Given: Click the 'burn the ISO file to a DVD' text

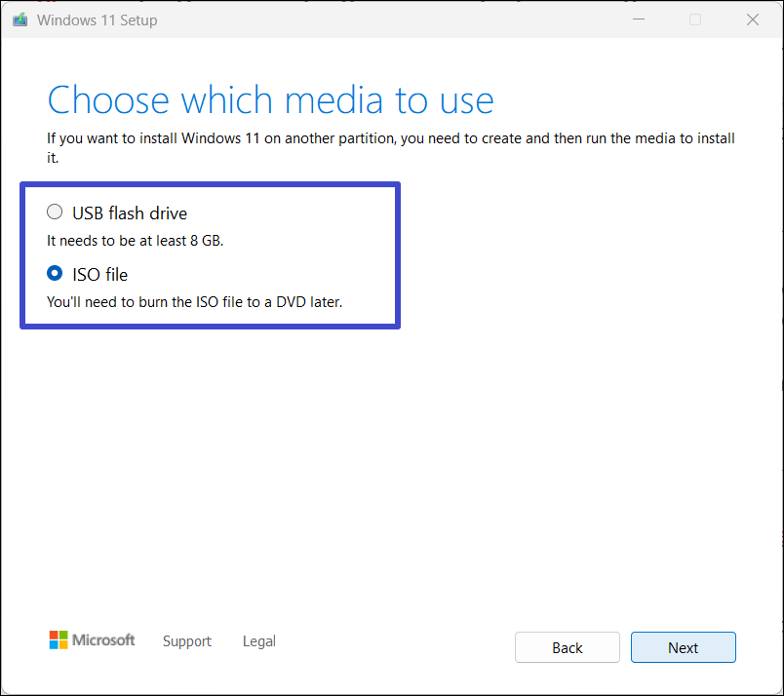Looking at the screenshot, I should (220, 302).
